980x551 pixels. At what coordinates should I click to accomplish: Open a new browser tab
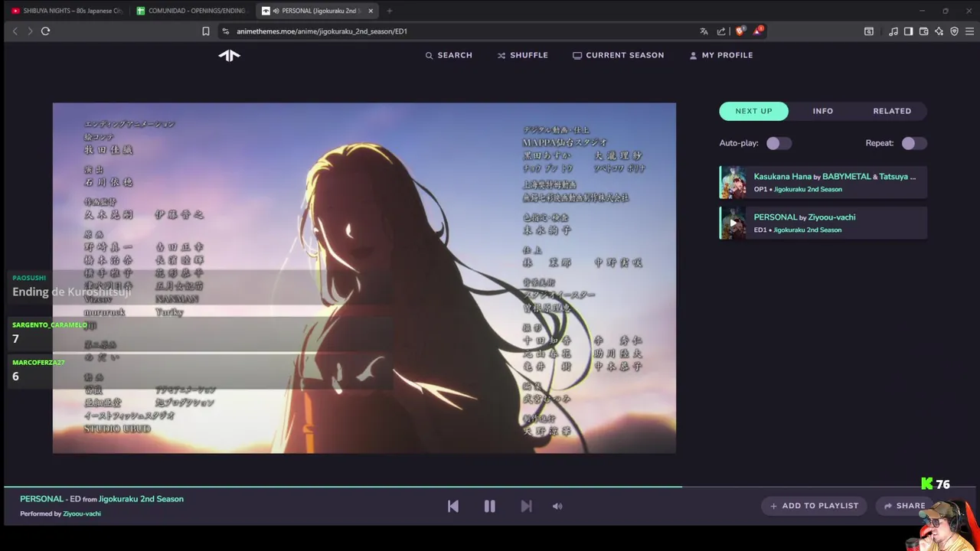(x=389, y=11)
